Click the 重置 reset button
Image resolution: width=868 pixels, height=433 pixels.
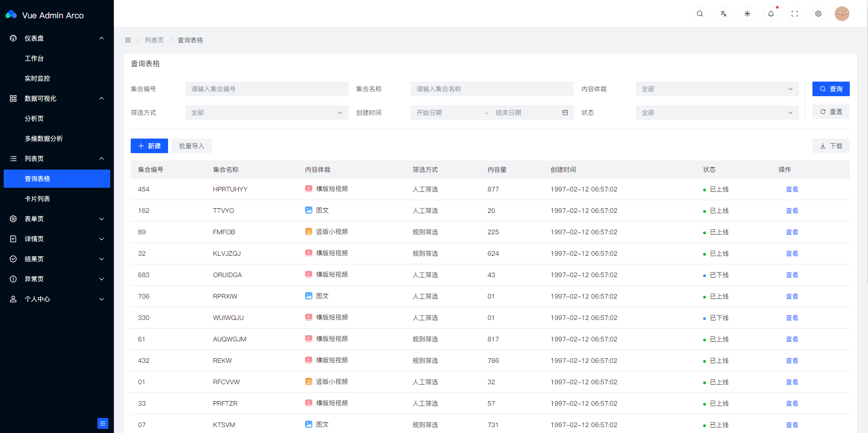click(x=831, y=112)
